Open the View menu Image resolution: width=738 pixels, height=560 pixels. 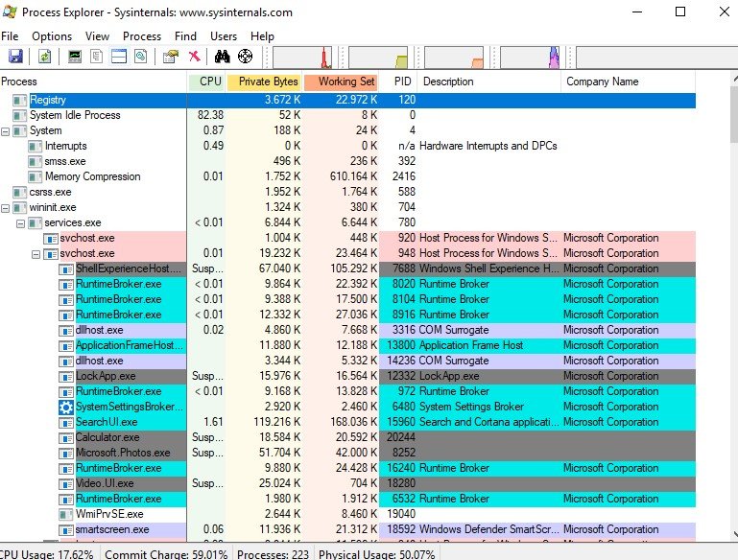pyautogui.click(x=97, y=36)
